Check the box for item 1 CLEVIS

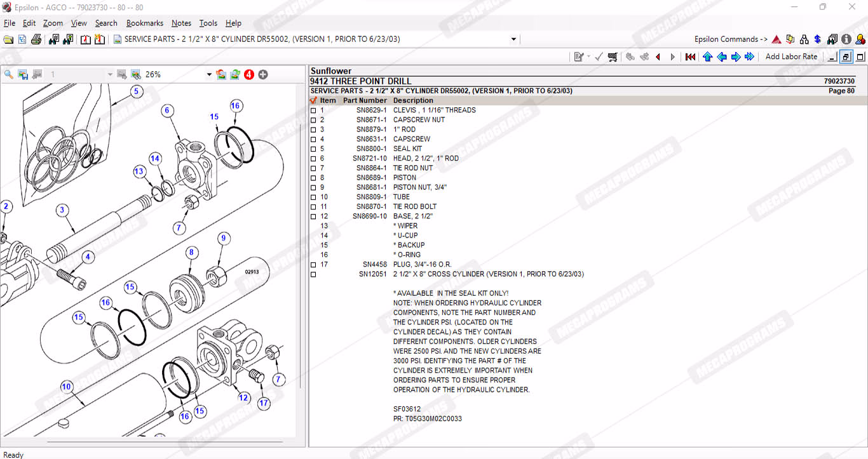pos(313,110)
